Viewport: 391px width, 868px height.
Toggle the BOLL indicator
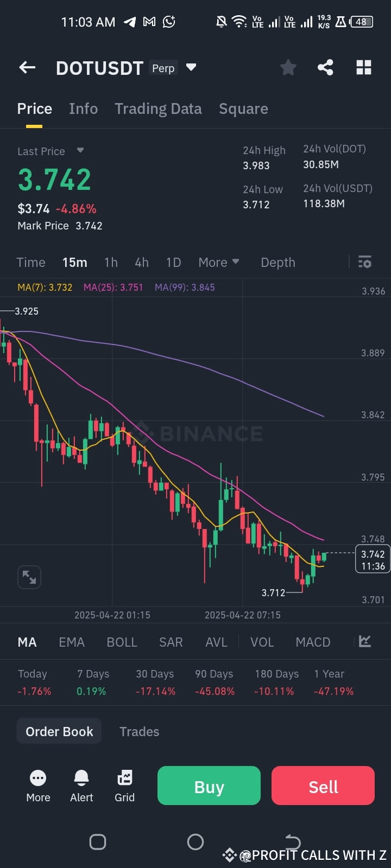[x=122, y=642]
